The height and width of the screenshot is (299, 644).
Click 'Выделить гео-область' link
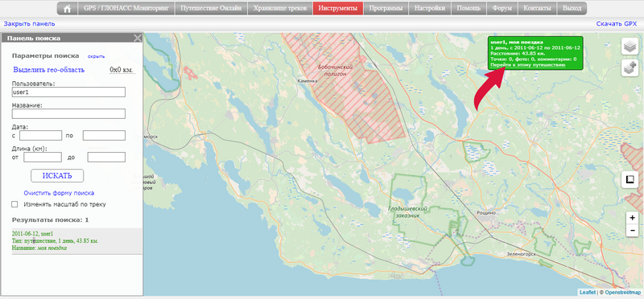click(x=48, y=70)
